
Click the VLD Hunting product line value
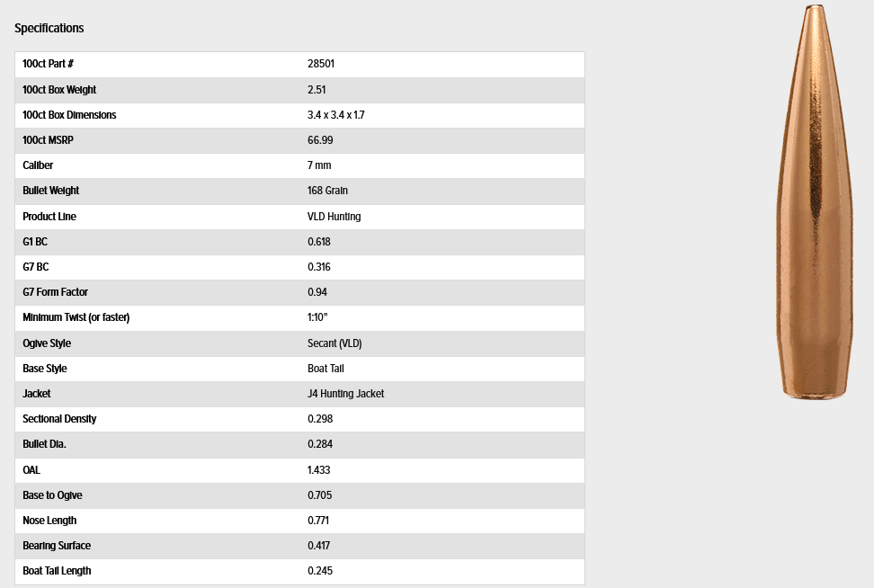[334, 217]
